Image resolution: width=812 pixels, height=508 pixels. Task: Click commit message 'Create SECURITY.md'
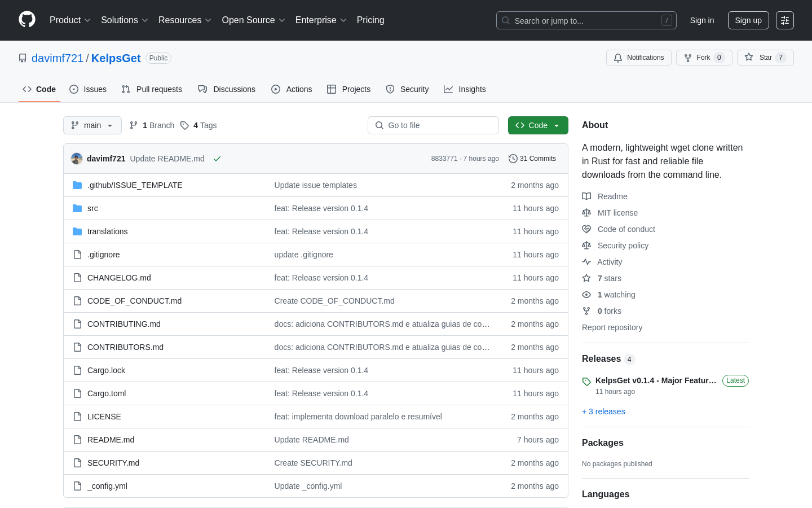pyautogui.click(x=313, y=463)
